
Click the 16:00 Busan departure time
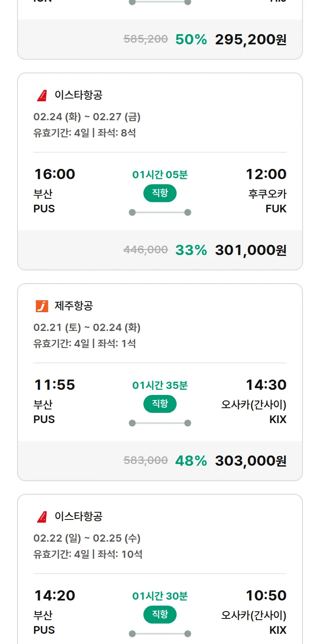55,174
